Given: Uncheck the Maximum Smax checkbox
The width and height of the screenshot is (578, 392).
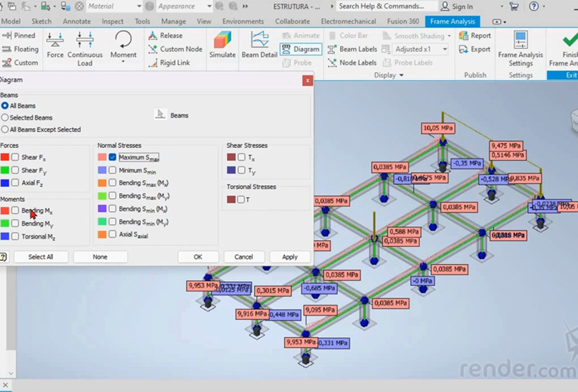Looking at the screenshot, I should coord(113,157).
